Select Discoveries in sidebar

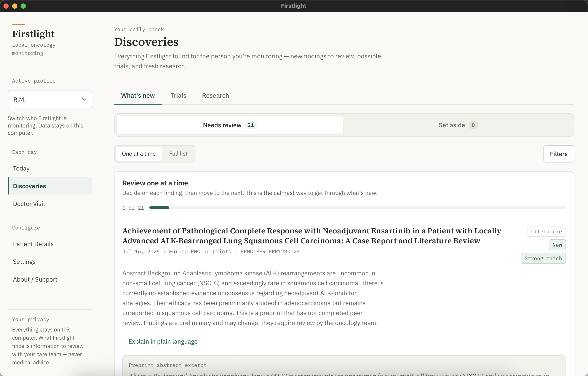coord(50,186)
